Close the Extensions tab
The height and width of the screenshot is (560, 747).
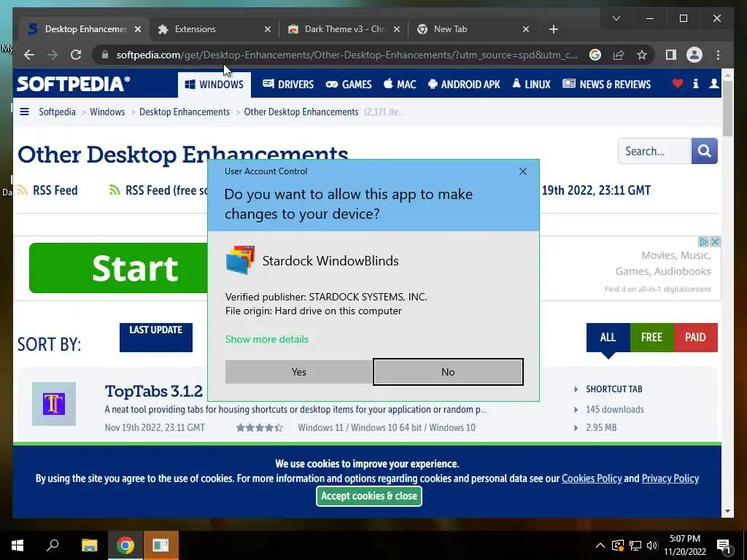268,29
